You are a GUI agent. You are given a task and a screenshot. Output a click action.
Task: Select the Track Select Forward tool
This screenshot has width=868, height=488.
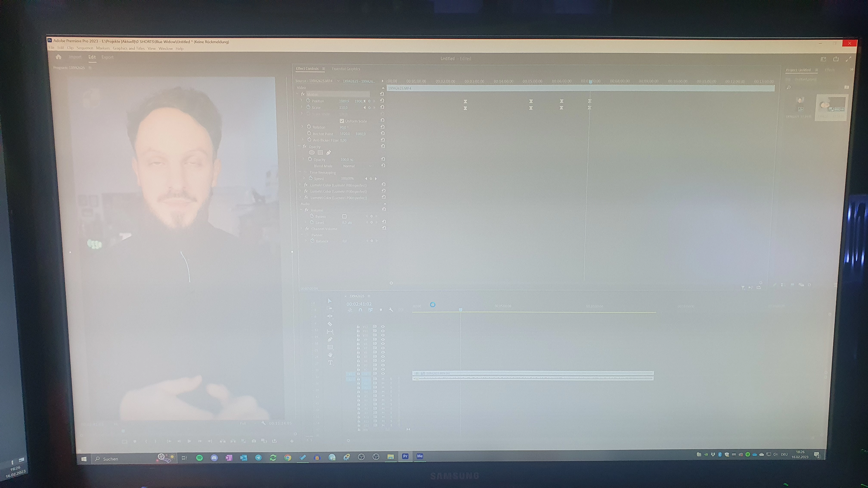[330, 309]
